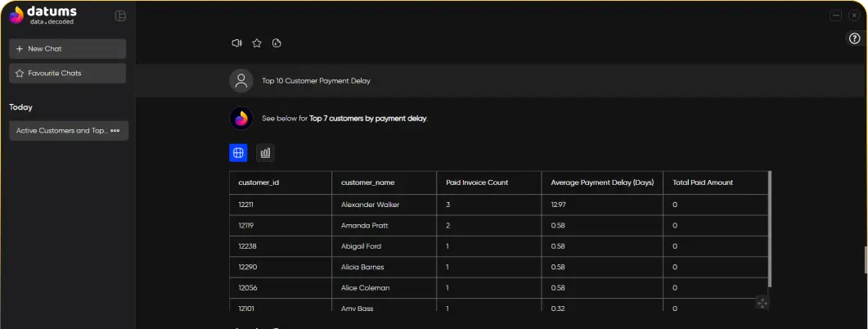
Task: Open options for Active Customers chat
Action: point(115,131)
